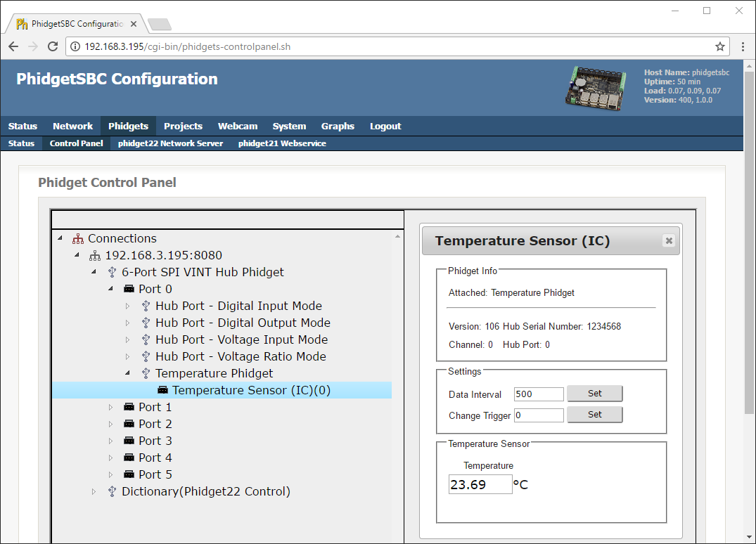Click the PhidgetSBC board image in header
Image resolution: width=756 pixels, height=544 pixels.
(596, 88)
